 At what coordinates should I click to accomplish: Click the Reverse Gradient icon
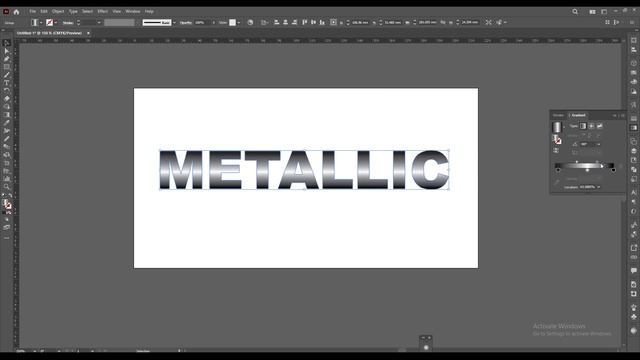(556, 151)
